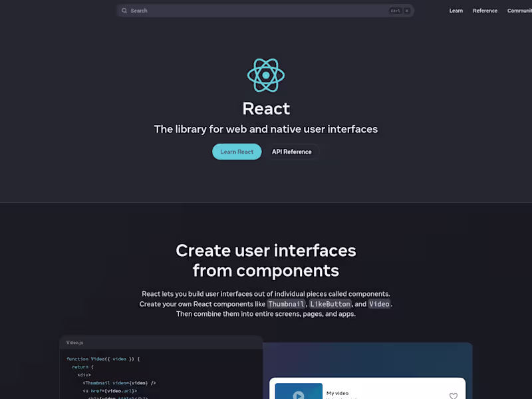532x399 pixels.
Task: Click 'function Video({ video })' code line
Action: coord(103,359)
